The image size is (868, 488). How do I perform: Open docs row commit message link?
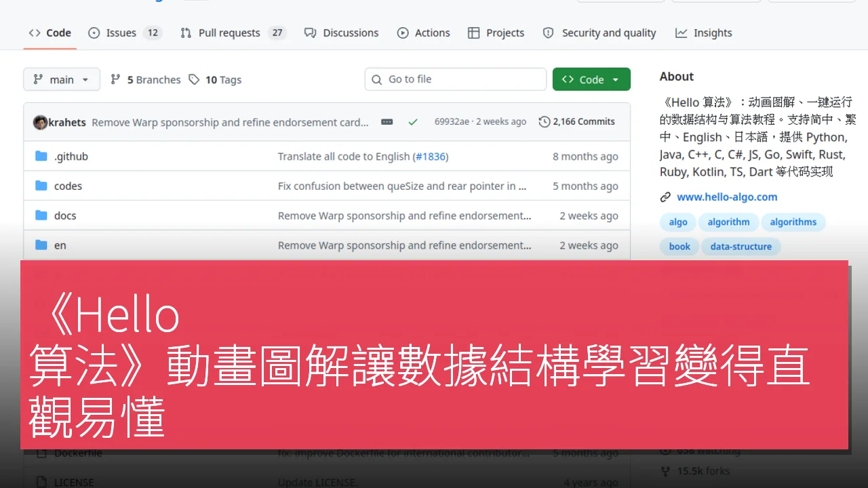[405, 216]
